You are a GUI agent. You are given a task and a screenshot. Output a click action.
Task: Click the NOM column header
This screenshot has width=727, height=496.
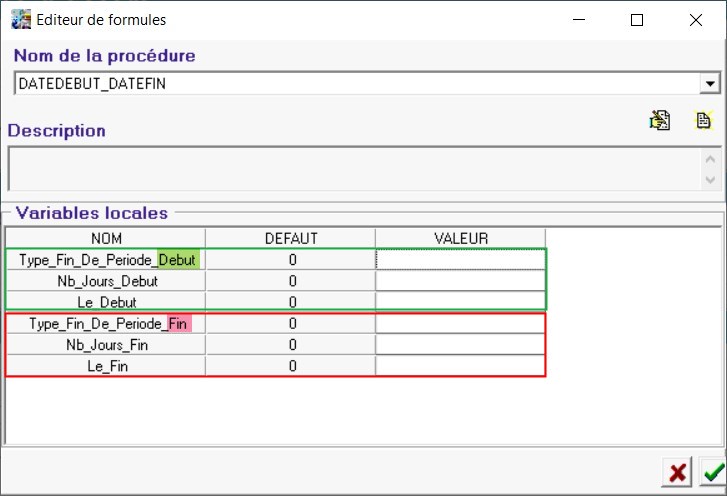coord(106,238)
